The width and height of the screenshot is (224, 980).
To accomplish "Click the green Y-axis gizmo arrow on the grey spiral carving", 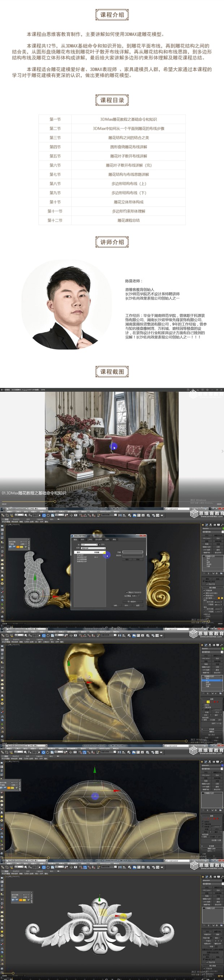I will tap(35, 577).
